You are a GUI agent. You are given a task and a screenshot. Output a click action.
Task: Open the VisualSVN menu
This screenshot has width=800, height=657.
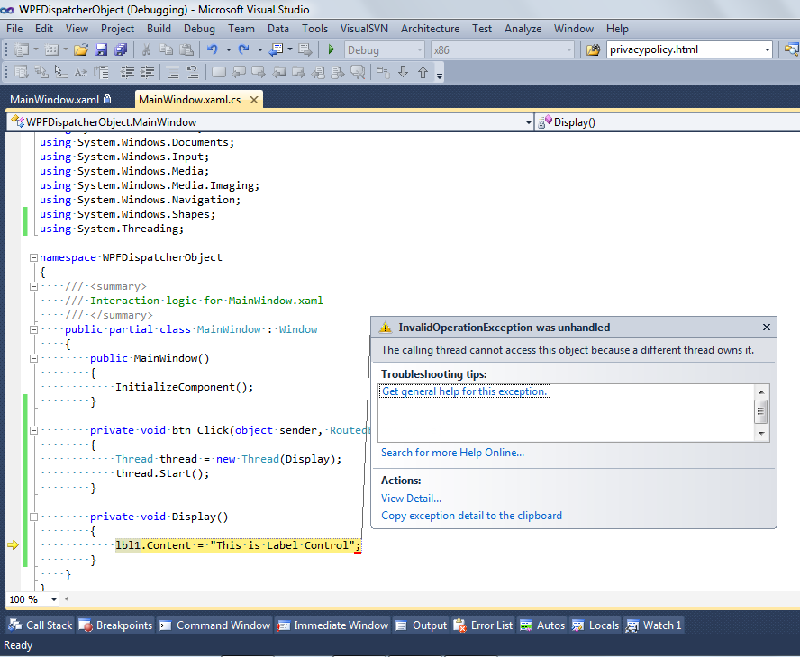click(x=364, y=29)
